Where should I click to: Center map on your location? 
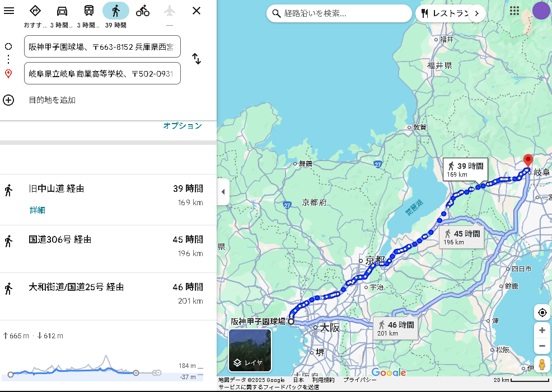(542, 312)
